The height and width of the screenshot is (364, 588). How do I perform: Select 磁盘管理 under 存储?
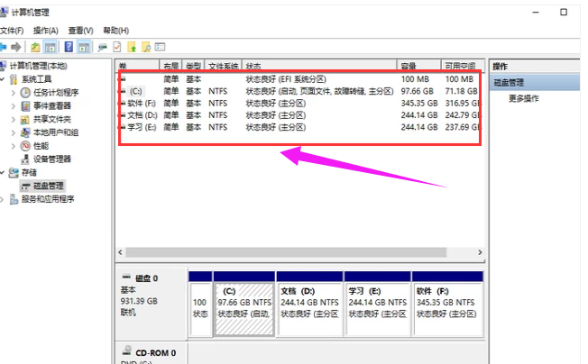(50, 186)
